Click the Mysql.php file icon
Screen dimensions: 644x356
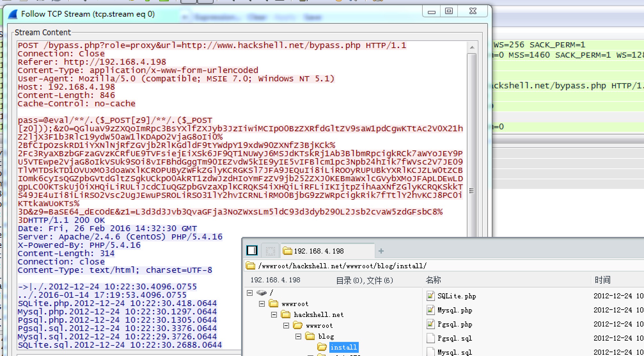pos(430,310)
